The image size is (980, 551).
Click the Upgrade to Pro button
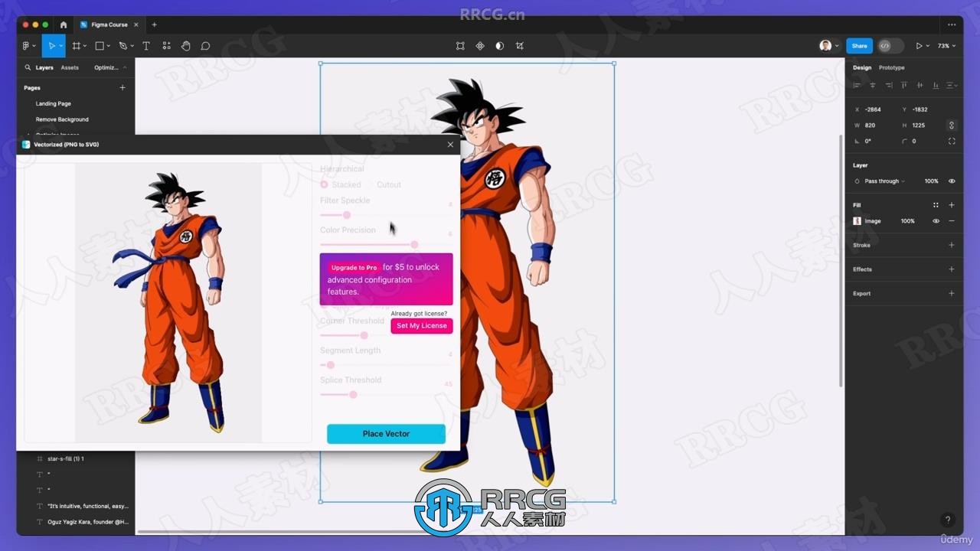tap(354, 268)
